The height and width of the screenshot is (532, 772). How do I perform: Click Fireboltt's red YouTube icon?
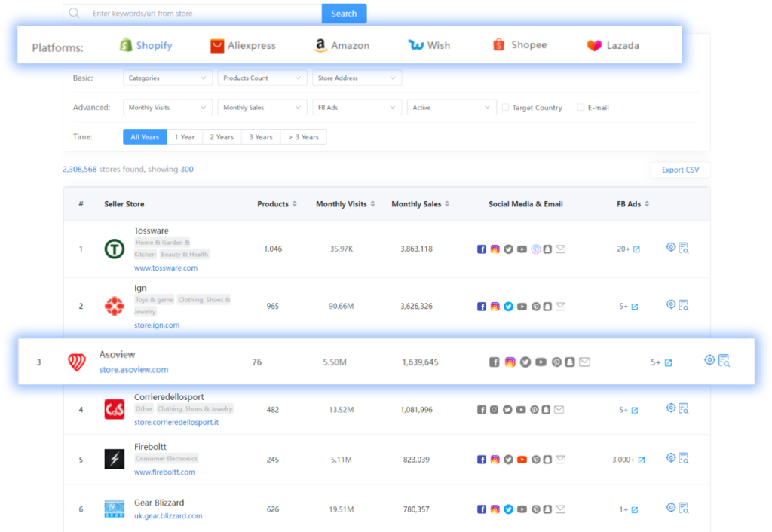522,460
